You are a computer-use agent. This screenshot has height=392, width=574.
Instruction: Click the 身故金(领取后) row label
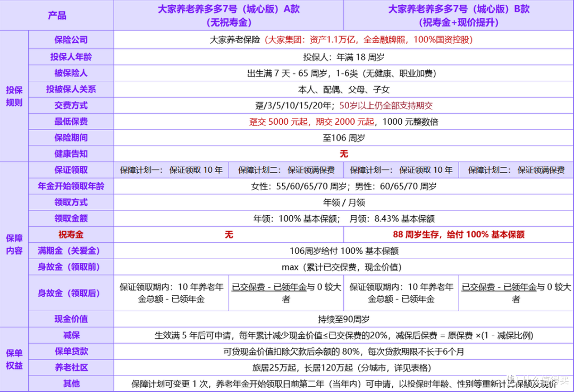click(71, 293)
